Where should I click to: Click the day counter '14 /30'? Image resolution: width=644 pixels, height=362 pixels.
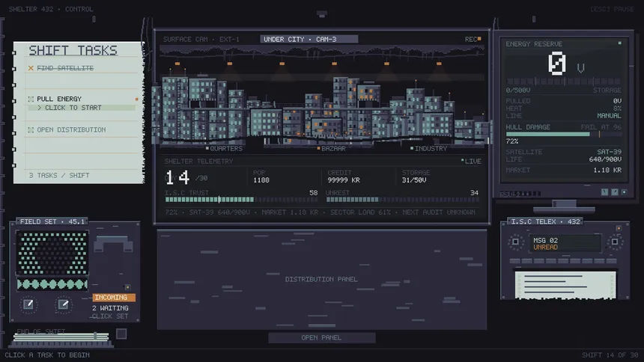coord(186,178)
